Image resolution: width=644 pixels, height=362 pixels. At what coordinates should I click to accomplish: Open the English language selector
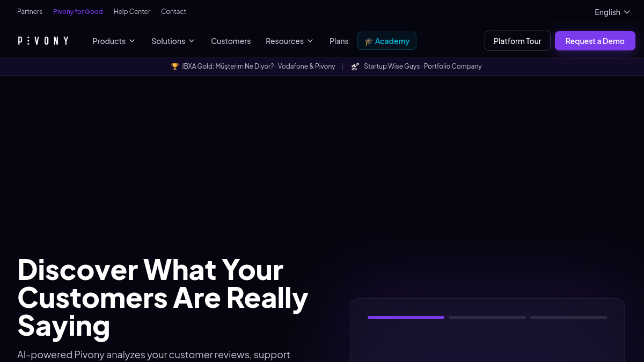(612, 12)
